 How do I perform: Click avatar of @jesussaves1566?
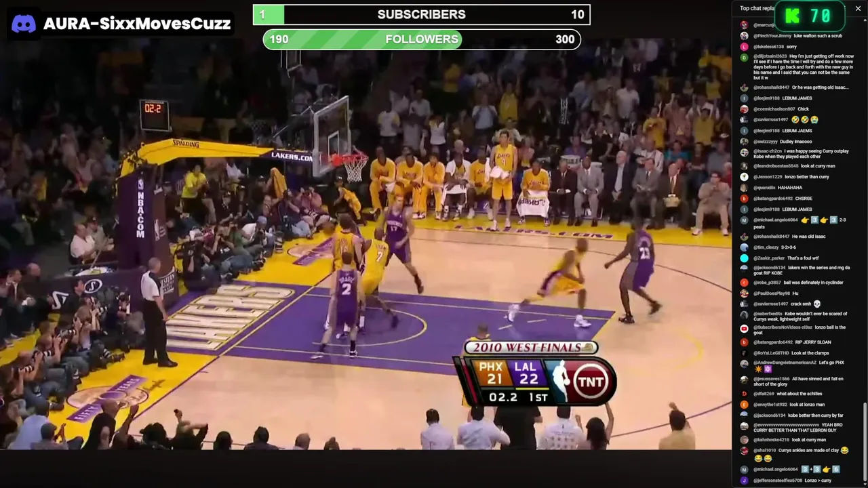pyautogui.click(x=744, y=380)
